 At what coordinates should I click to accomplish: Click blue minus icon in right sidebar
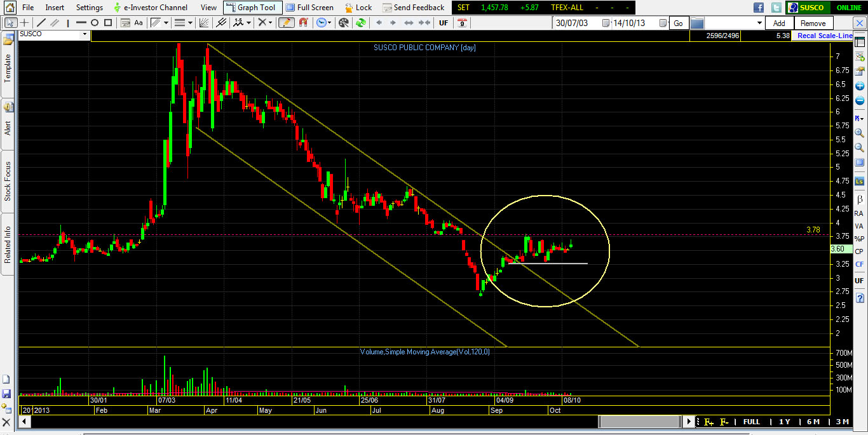point(859,100)
